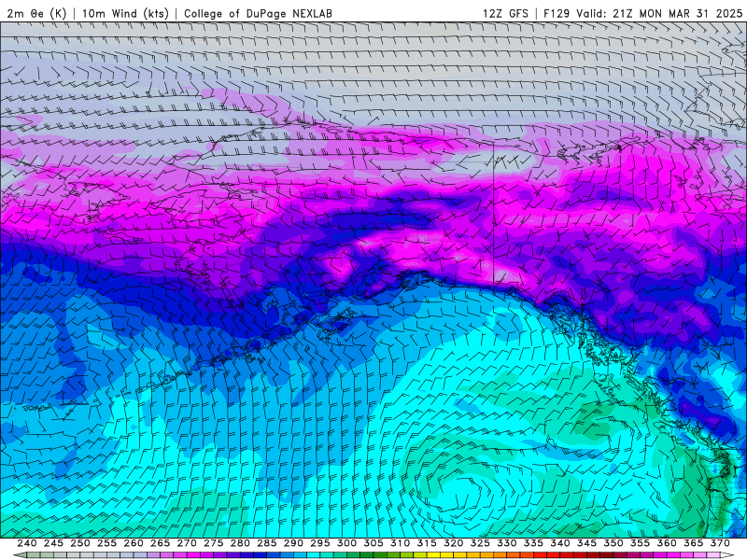747x560 pixels.
Task: Click the 240 value on the color scale
Action: (x=27, y=543)
